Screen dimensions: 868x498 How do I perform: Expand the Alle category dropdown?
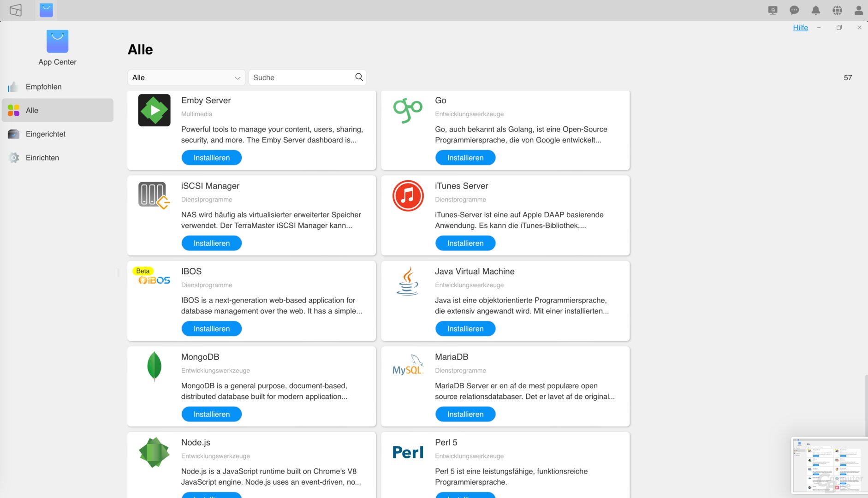coord(186,77)
